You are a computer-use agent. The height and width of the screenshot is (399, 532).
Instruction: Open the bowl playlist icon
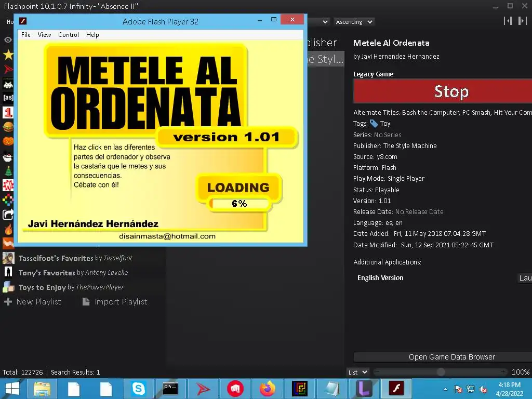point(8,156)
